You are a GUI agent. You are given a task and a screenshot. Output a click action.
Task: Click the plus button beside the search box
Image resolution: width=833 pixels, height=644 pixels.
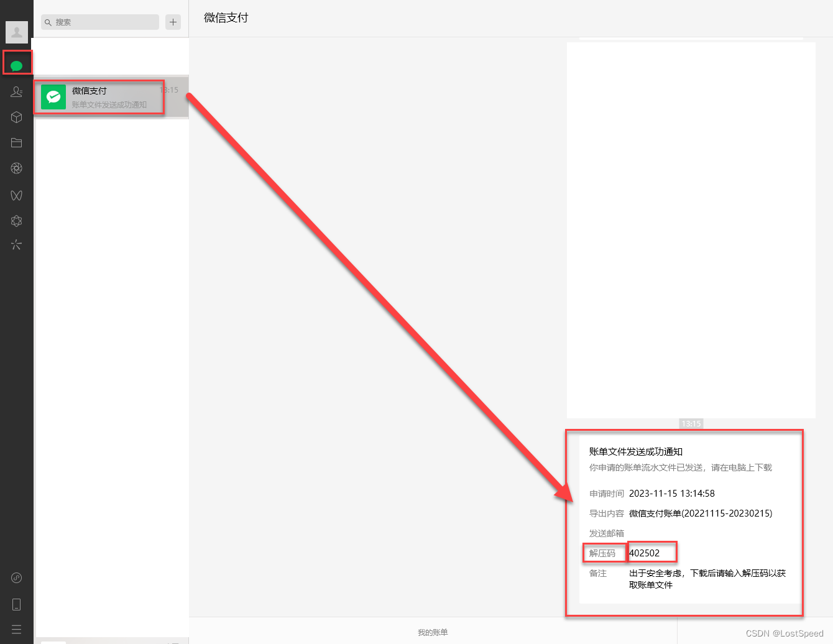[173, 22]
